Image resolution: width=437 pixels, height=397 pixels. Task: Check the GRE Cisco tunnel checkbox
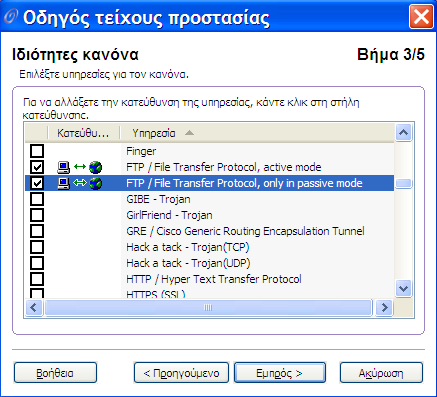coord(37,231)
